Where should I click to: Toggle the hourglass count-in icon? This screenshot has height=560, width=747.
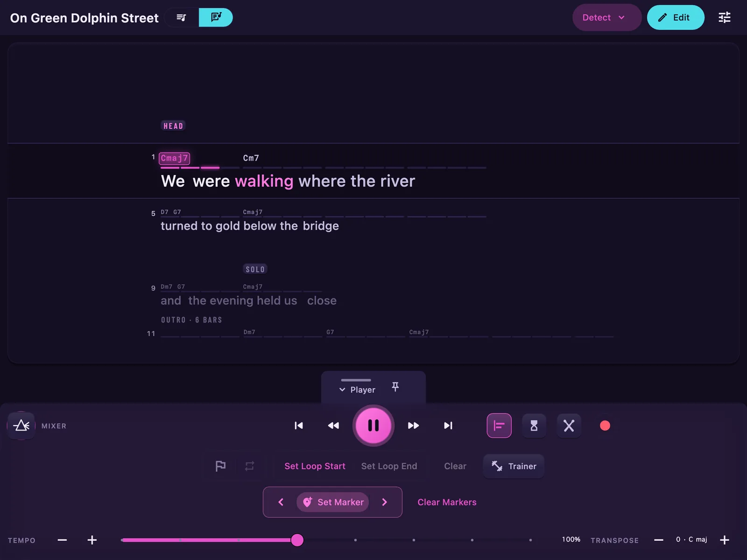pyautogui.click(x=534, y=426)
